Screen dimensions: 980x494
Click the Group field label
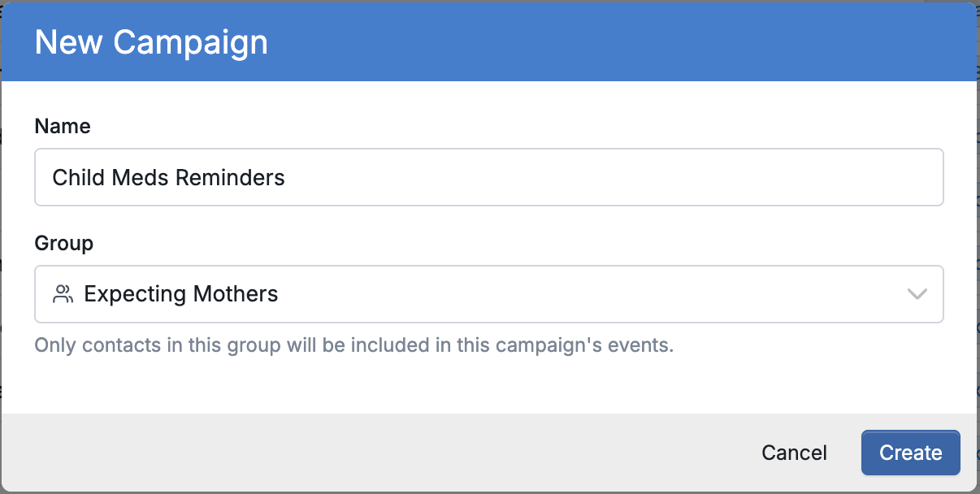[x=64, y=243]
